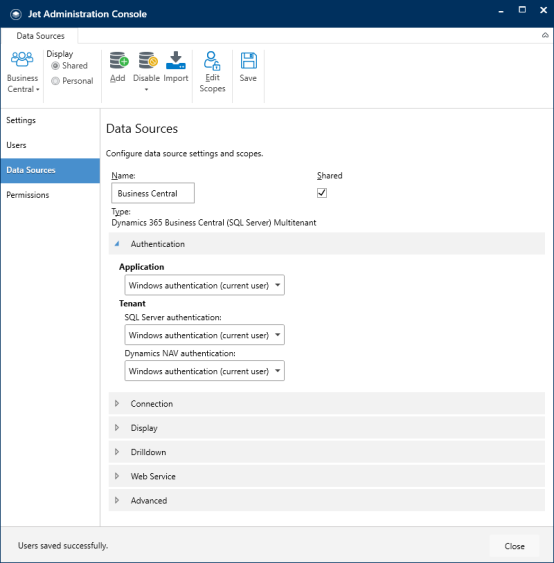Click the Import data source icon
The width and height of the screenshot is (554, 563).
pos(176,60)
